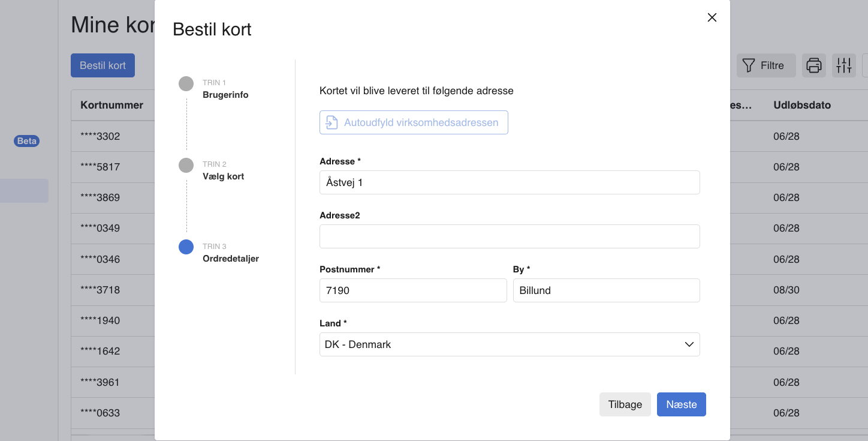The image size is (868, 441).
Task: Close the Bestil kort dialog
Action: point(712,17)
